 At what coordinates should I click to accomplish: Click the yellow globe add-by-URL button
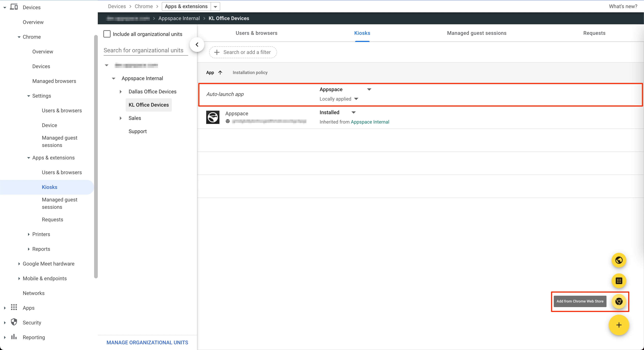click(x=619, y=260)
